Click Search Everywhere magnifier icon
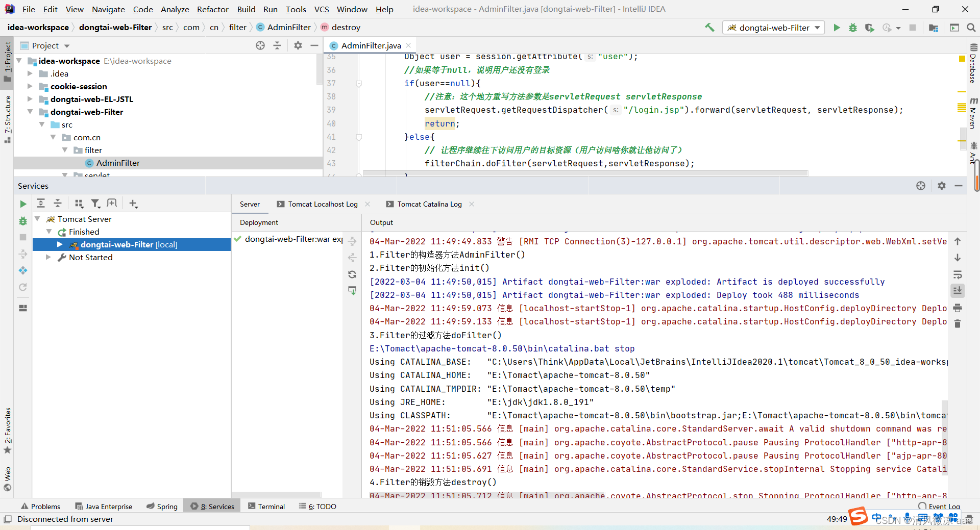The height and width of the screenshot is (530, 980). point(971,28)
